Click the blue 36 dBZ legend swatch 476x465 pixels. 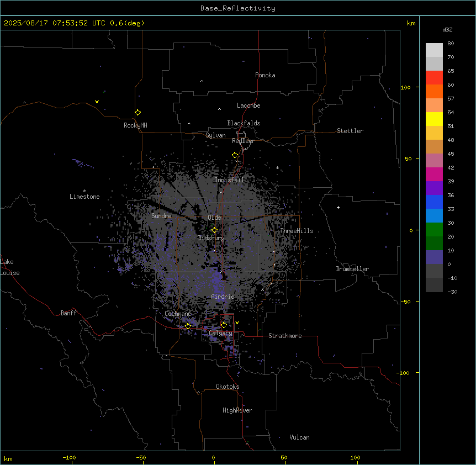pyautogui.click(x=434, y=202)
